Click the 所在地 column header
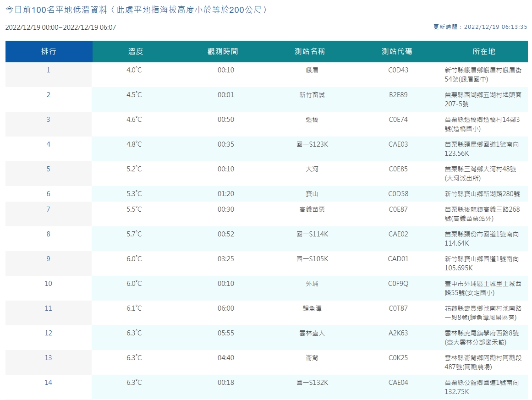The width and height of the screenshot is (532, 400). point(484,52)
